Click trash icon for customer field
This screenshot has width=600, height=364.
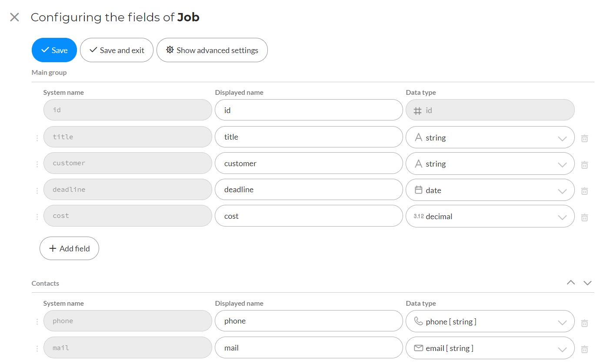pyautogui.click(x=585, y=165)
